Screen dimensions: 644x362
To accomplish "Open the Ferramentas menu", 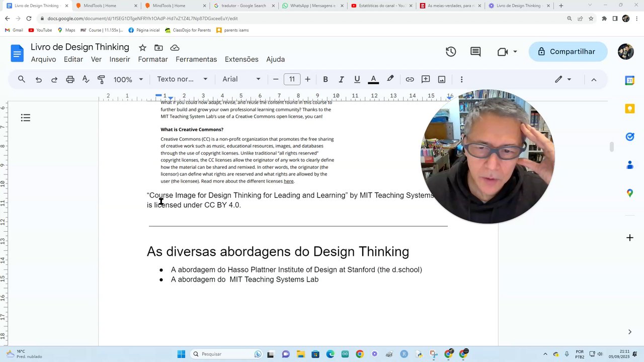I will coord(196,59).
